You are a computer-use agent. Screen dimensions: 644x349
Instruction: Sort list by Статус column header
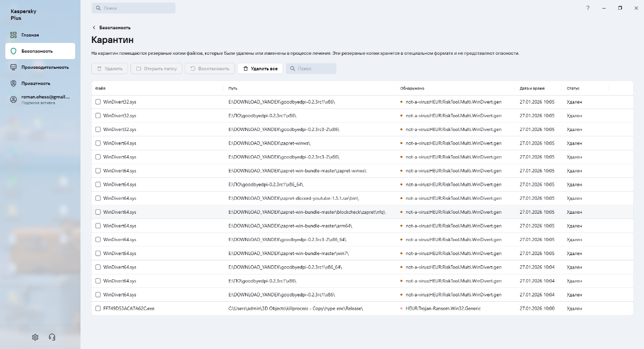coord(573,88)
